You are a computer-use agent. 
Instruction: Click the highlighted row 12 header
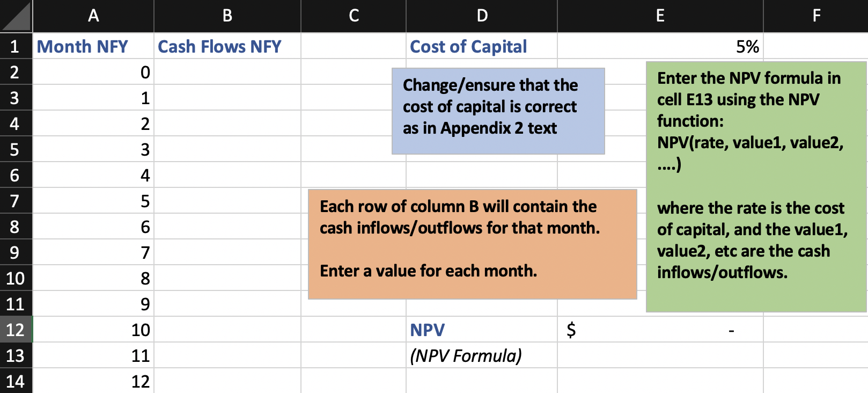tap(15, 330)
